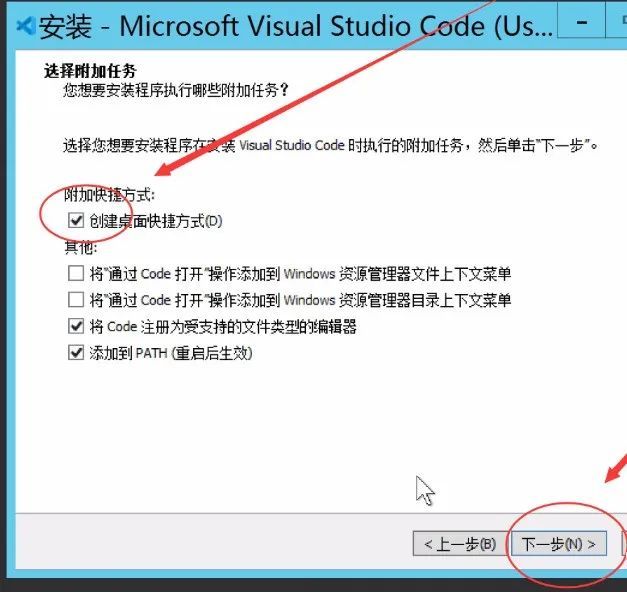This screenshot has height=592, width=627.
Task: Enable 'Open with Code' for directory context menu
Action: pyautogui.click(x=76, y=300)
